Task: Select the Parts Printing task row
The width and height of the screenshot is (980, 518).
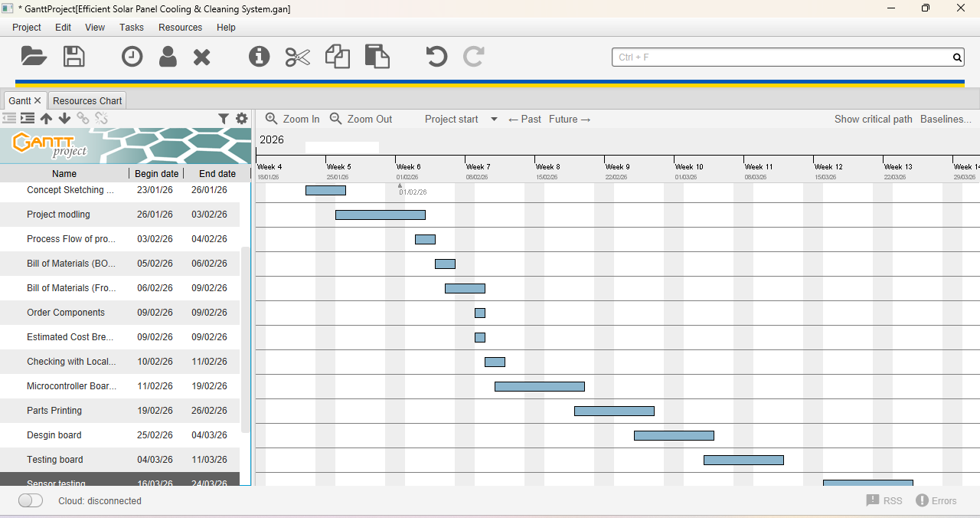Action: [119, 411]
